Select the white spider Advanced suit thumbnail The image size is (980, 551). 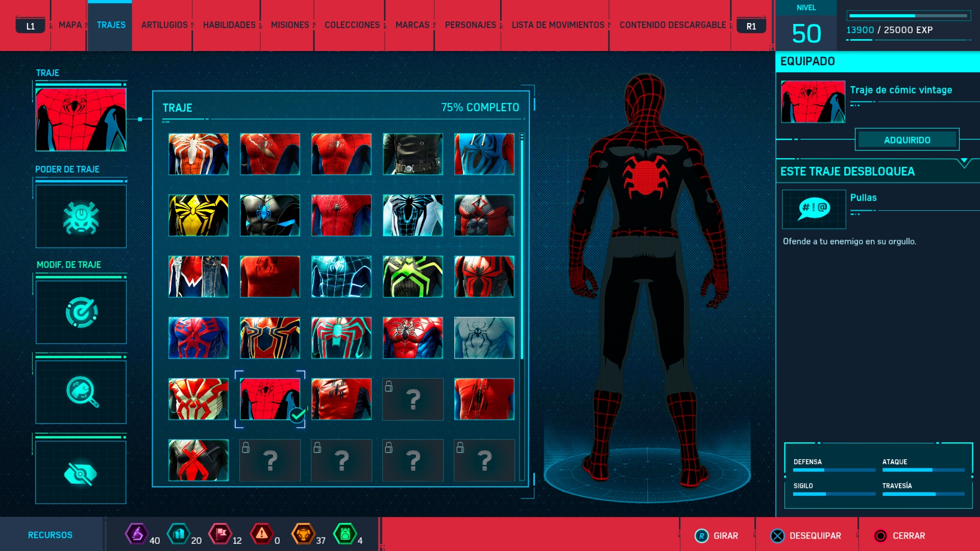click(x=199, y=154)
